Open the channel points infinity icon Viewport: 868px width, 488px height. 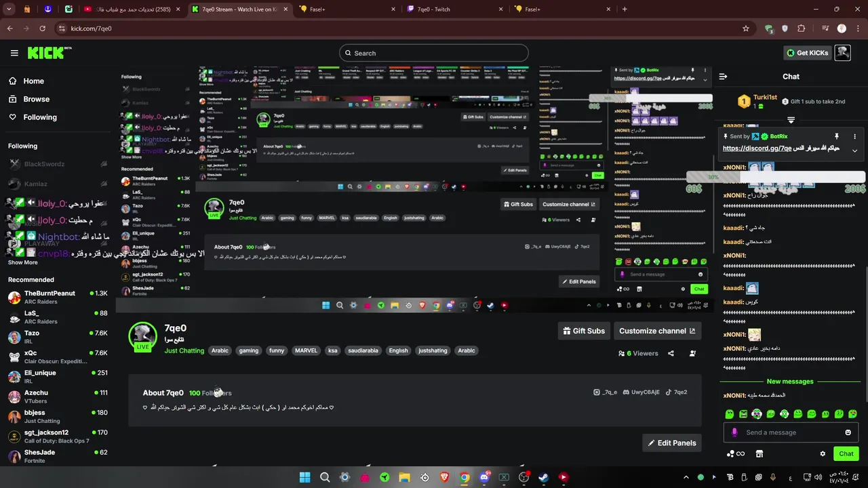(x=736, y=453)
